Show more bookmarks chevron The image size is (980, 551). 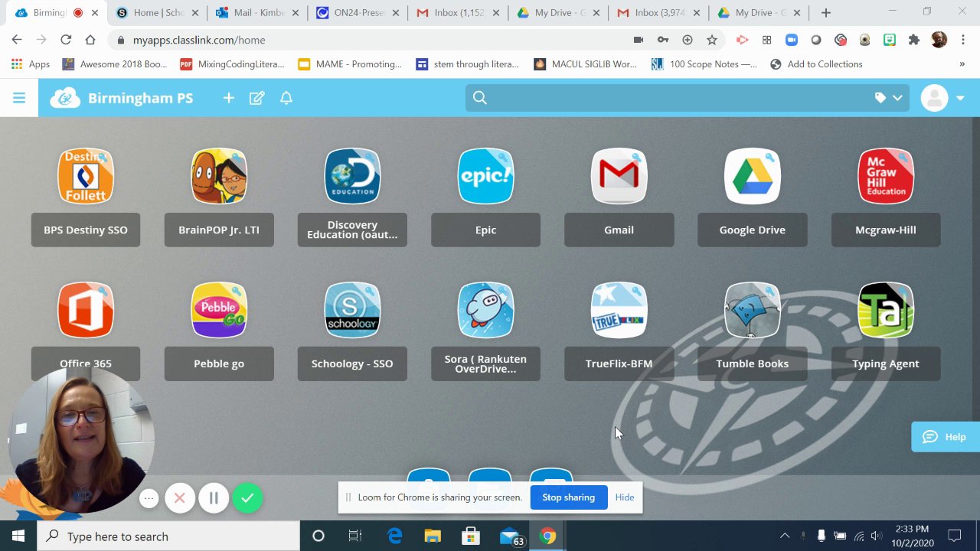click(962, 64)
